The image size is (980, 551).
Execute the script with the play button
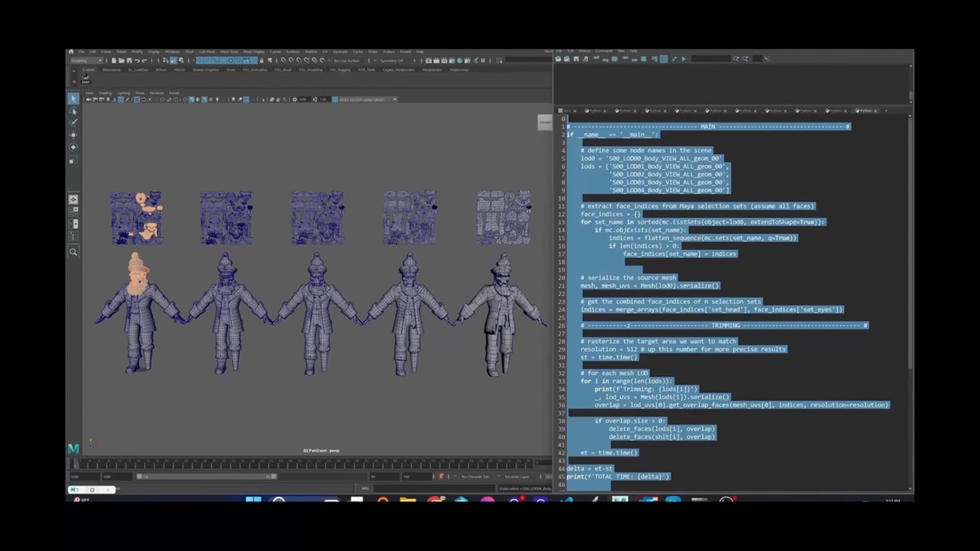click(684, 59)
